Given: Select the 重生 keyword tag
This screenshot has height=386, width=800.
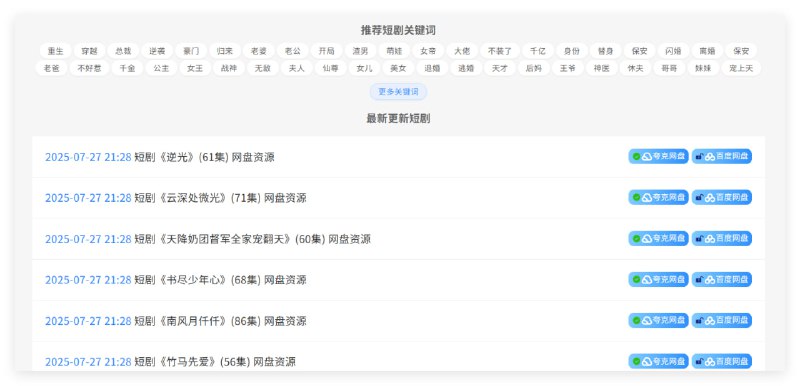Looking at the screenshot, I should (56, 51).
